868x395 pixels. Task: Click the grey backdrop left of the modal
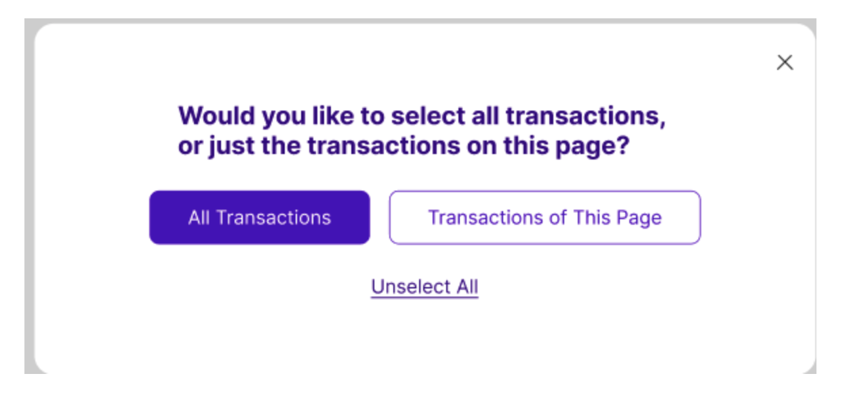coord(29,204)
